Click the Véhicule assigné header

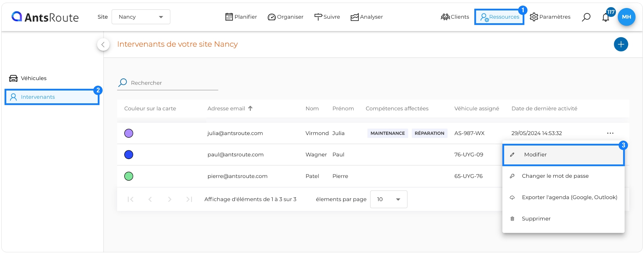pos(477,108)
